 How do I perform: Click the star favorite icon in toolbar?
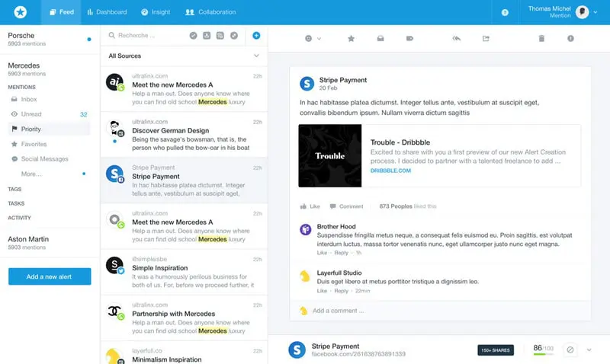[351, 38]
